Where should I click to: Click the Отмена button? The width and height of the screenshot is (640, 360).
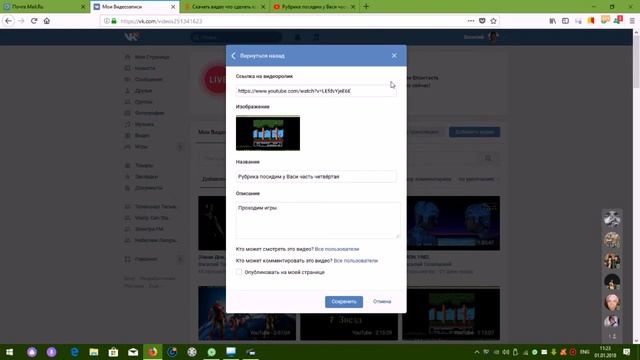pyautogui.click(x=382, y=302)
